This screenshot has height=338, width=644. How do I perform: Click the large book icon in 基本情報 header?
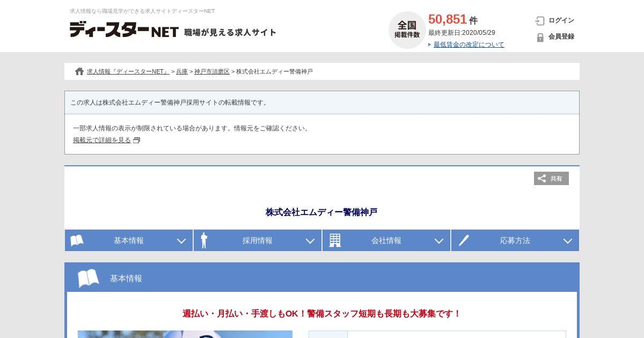[x=89, y=278]
